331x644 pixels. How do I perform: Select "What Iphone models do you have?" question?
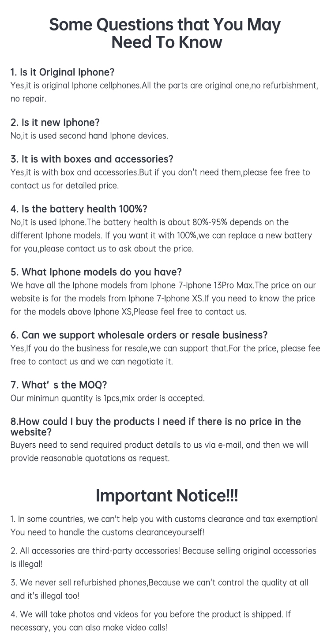tap(96, 272)
